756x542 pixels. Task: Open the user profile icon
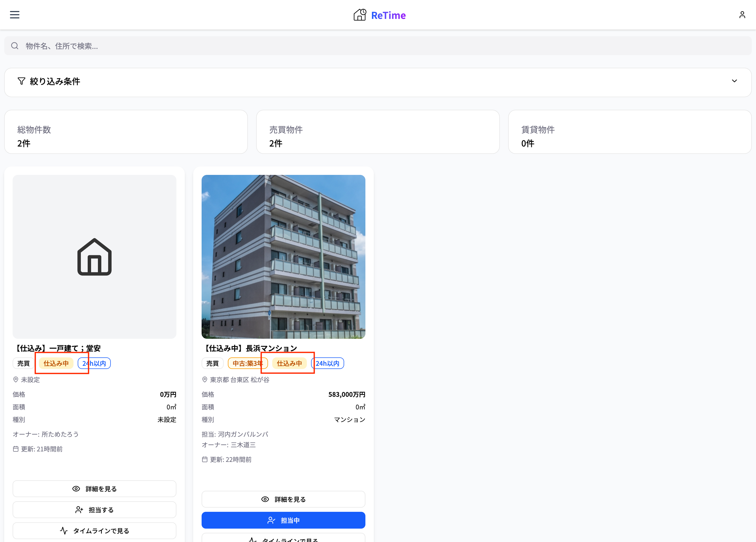point(742,15)
